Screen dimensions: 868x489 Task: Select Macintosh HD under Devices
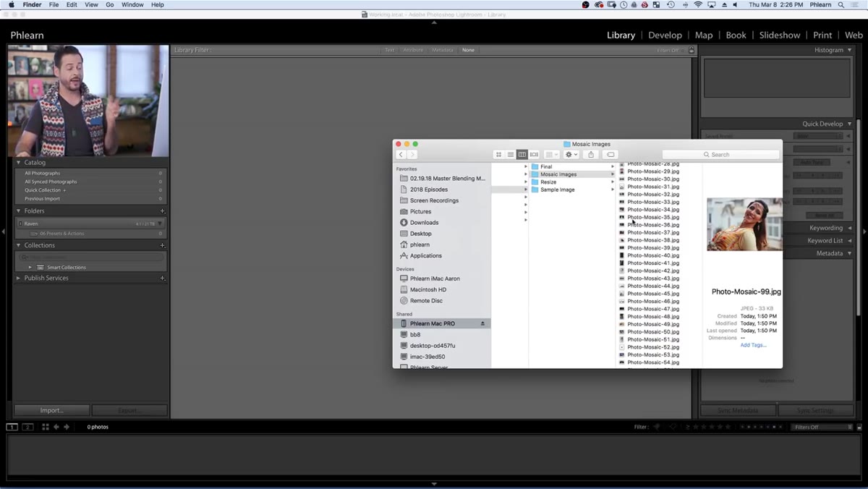tap(427, 289)
